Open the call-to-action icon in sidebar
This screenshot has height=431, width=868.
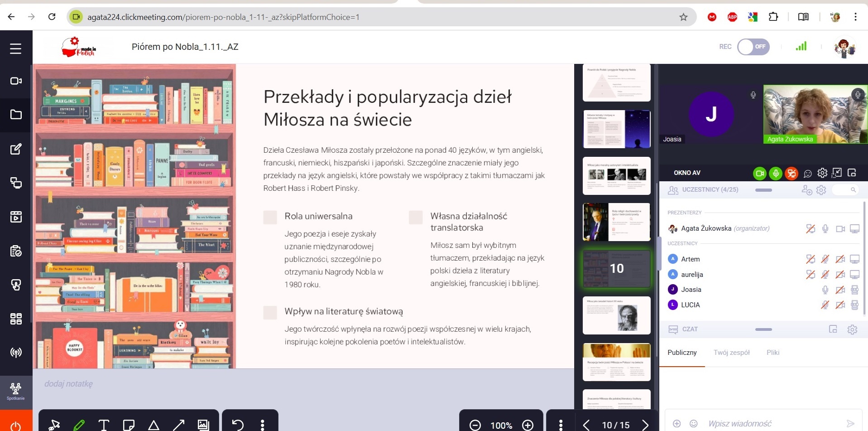[16, 285]
